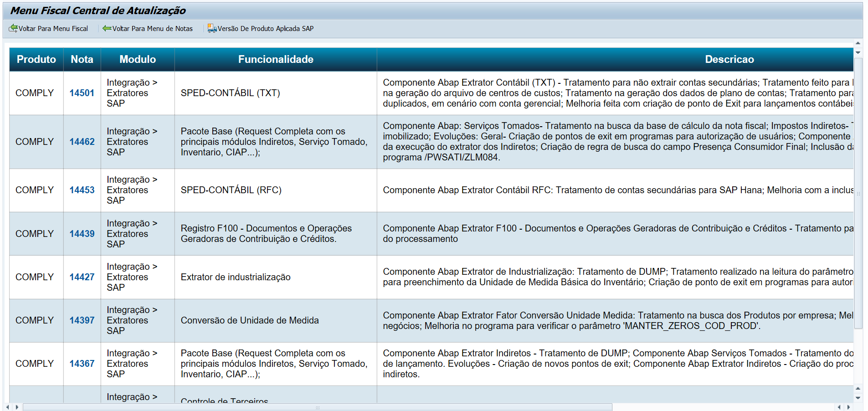
Task: Select COMPLY cell in the 14453 row
Action: (x=36, y=190)
